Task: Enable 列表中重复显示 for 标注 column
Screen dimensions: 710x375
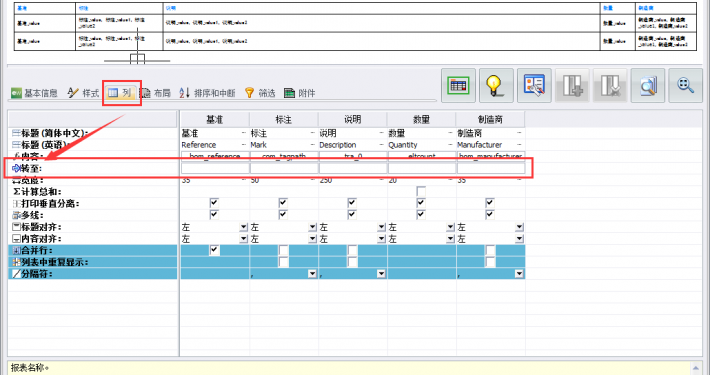Action: pyautogui.click(x=283, y=262)
